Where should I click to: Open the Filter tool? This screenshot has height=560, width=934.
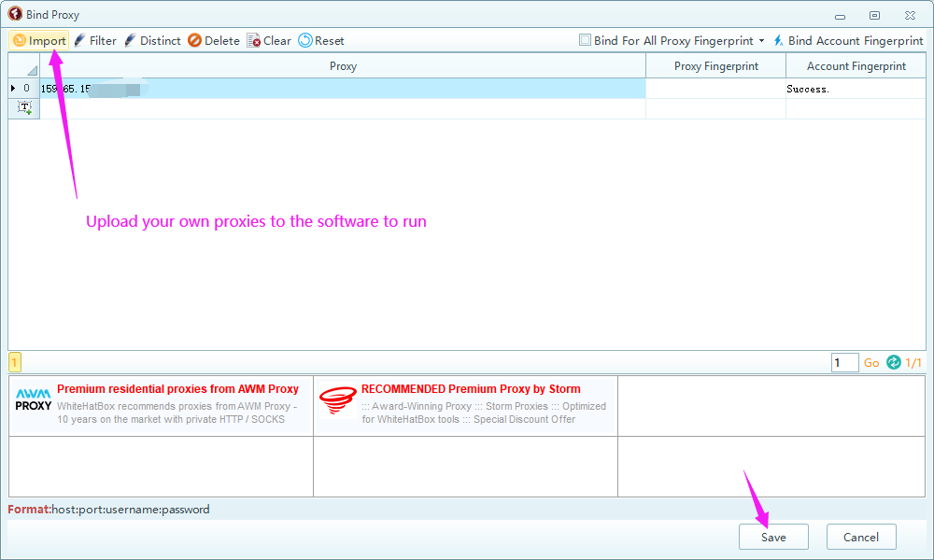[80, 40]
